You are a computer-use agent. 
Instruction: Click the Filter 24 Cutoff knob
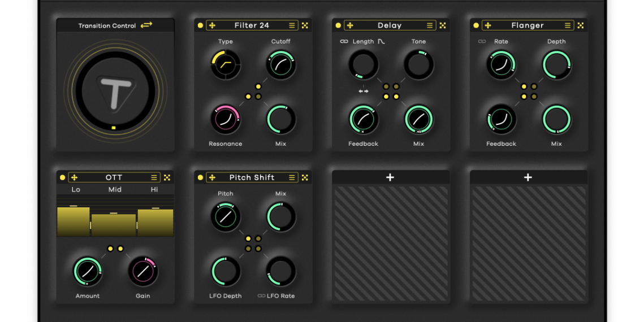280,65
